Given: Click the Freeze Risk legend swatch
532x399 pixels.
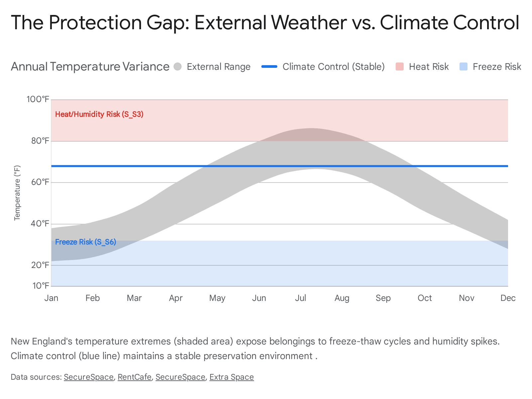Looking at the screenshot, I should pos(464,67).
